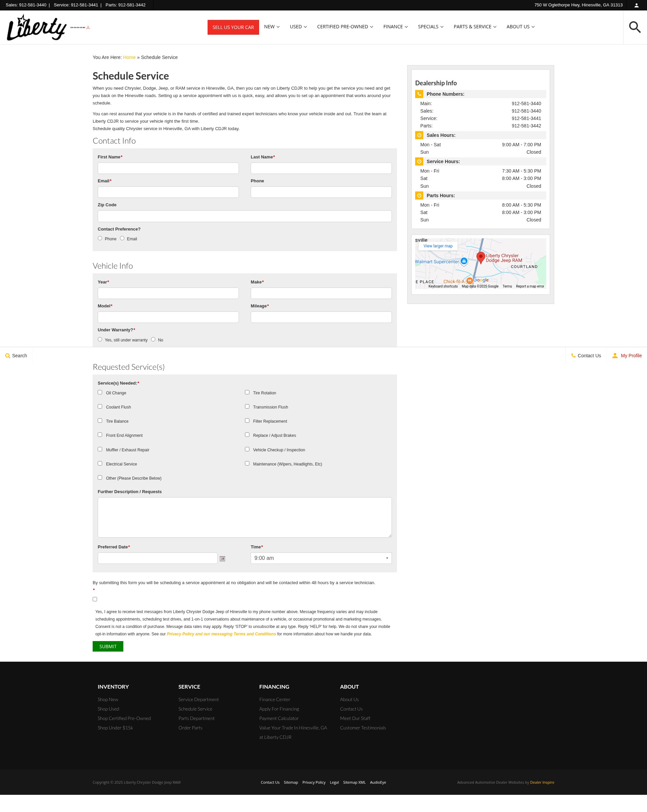Select Email contact preference
The height and width of the screenshot is (812, 647).
(122, 238)
